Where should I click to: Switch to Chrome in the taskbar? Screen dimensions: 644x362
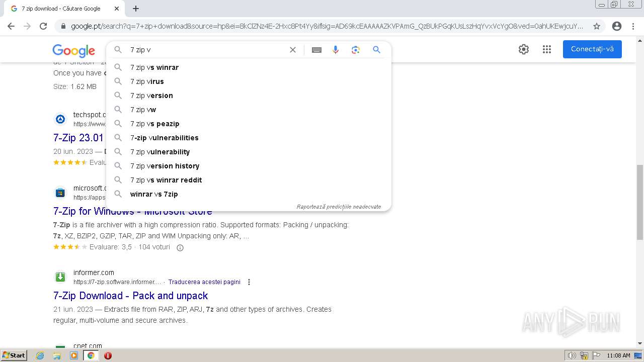[91, 355]
